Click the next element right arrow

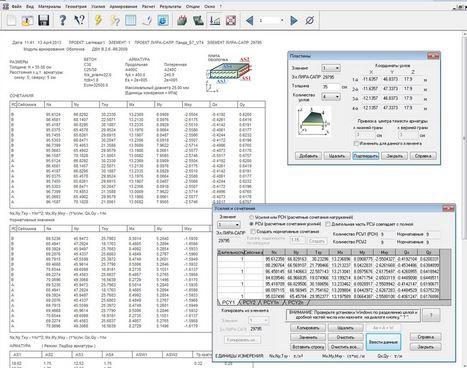[x=294, y=20]
